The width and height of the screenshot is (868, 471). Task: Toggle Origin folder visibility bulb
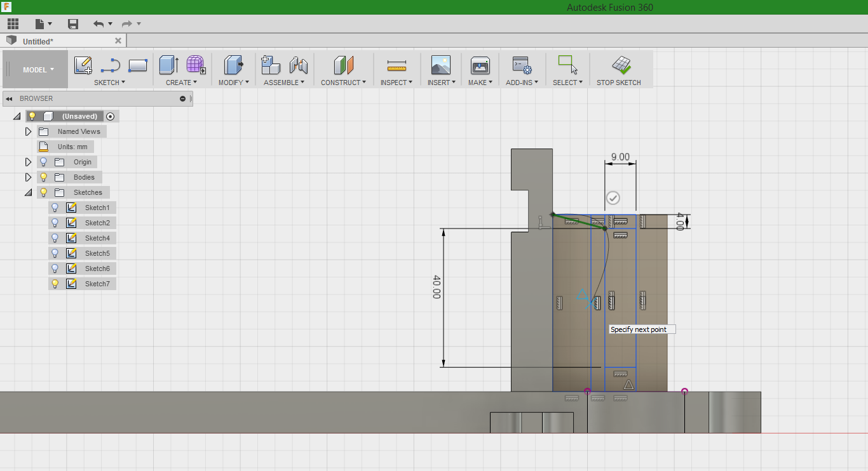tap(43, 162)
